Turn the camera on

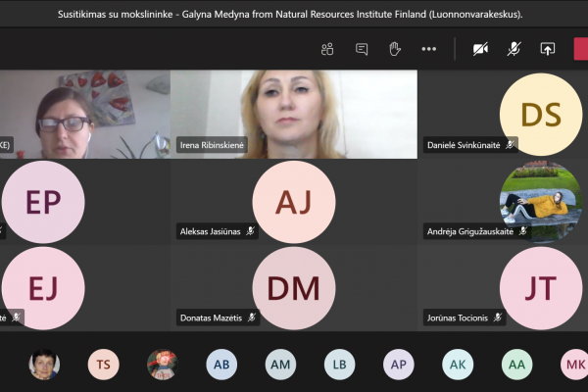480,49
